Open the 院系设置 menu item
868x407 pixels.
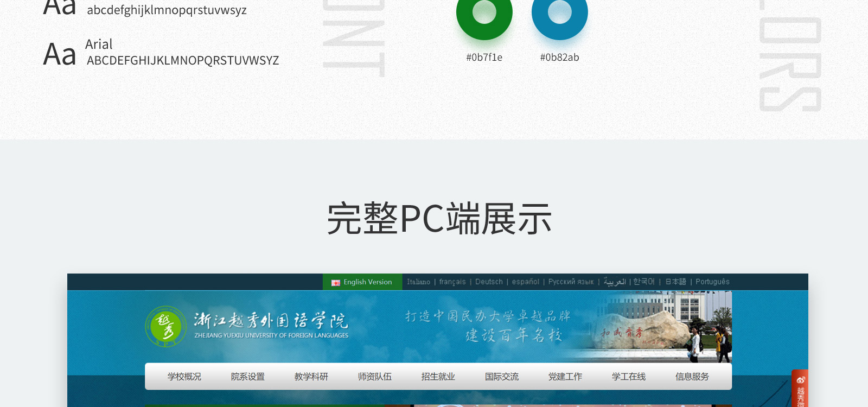click(x=248, y=377)
